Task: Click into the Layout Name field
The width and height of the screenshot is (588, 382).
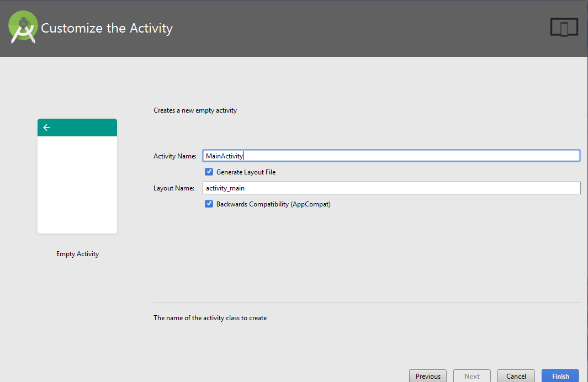Action: (391, 188)
